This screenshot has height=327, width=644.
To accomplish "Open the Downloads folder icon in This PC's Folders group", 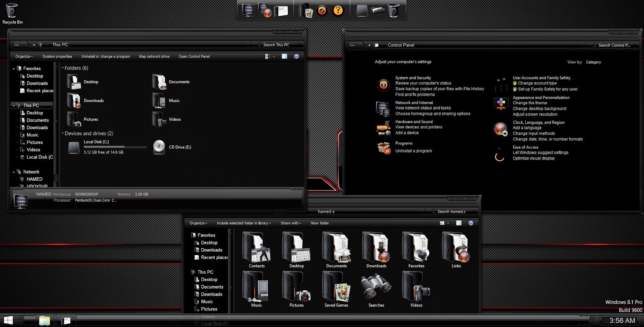I will click(x=74, y=101).
